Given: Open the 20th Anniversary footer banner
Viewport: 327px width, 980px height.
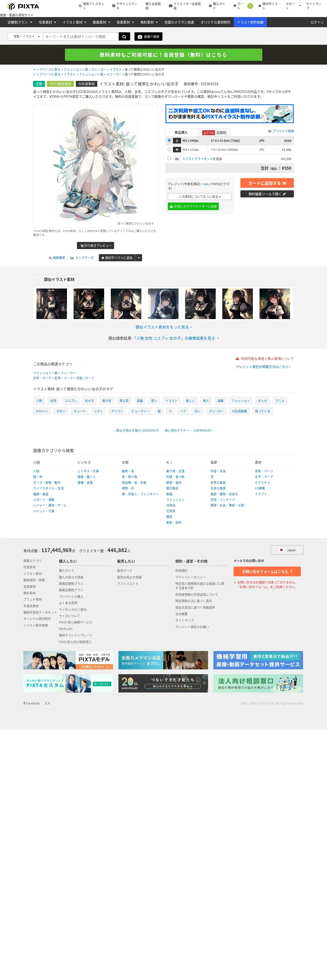Looking at the screenshot, I should pos(163,684).
